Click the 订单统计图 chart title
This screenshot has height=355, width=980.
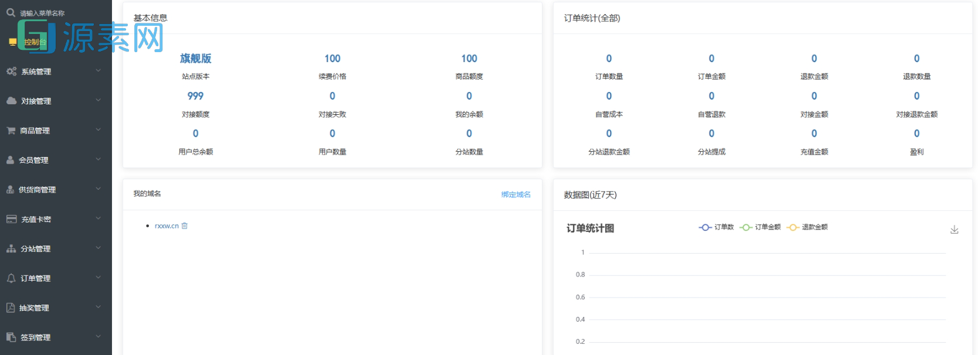pos(590,228)
